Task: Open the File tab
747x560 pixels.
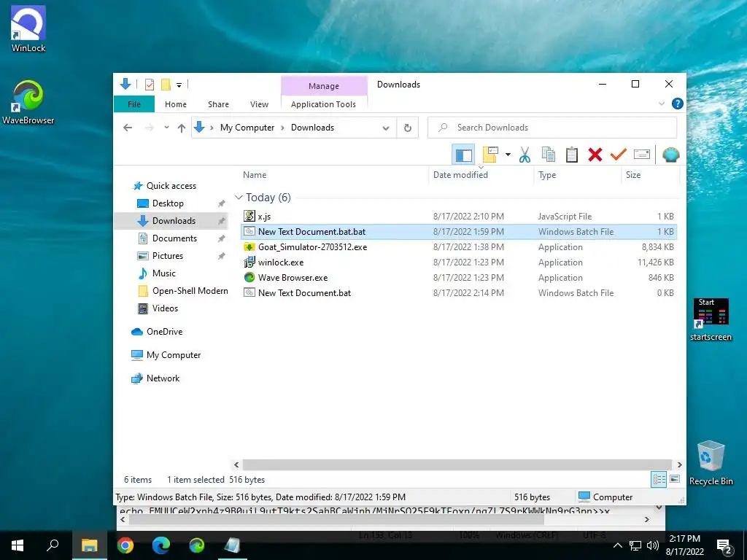Action: (134, 104)
